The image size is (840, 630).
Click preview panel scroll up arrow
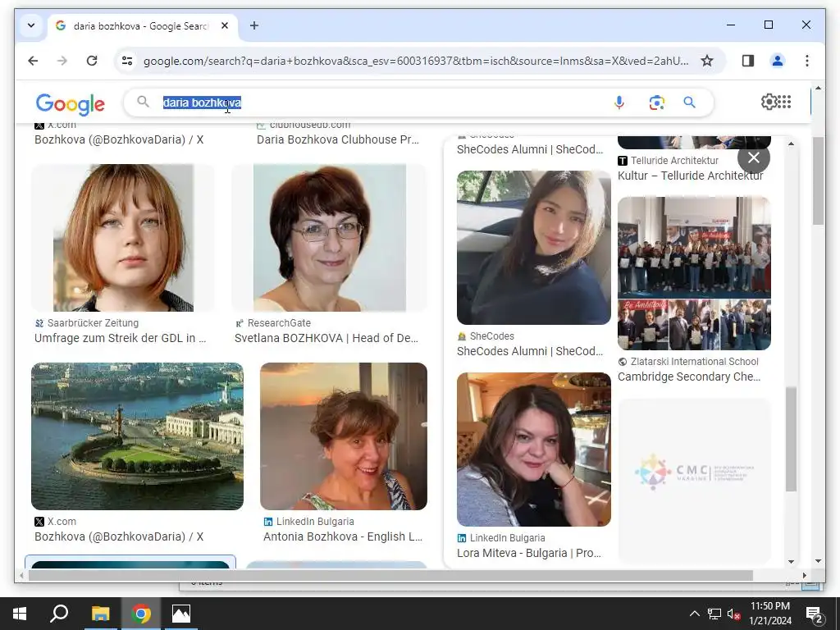[x=792, y=144]
